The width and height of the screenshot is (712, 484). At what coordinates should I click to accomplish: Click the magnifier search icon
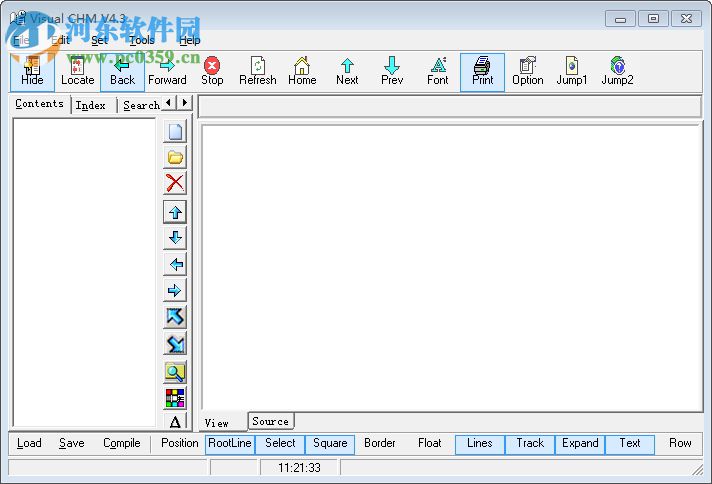175,372
